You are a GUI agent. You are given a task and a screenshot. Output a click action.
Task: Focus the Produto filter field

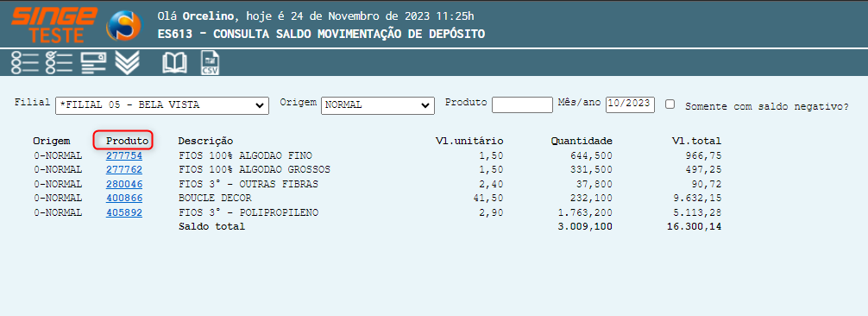tap(522, 104)
